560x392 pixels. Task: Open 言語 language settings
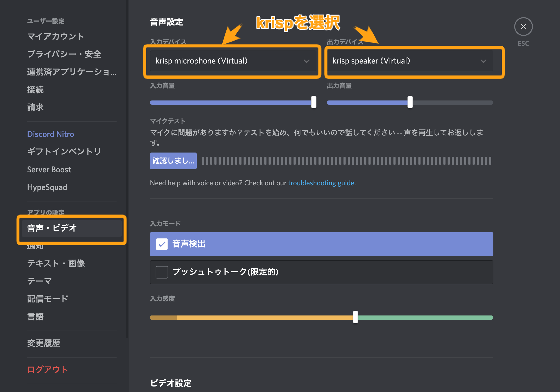pos(35,317)
